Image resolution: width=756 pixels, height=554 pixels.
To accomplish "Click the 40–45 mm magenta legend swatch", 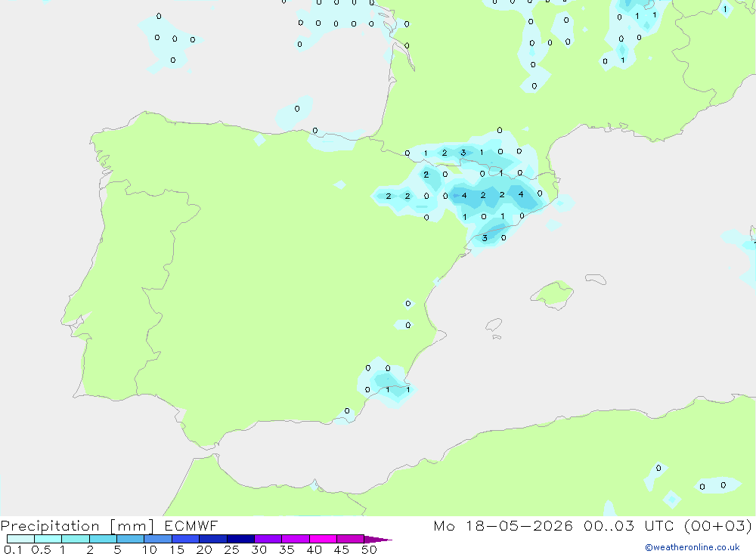I will [323, 539].
